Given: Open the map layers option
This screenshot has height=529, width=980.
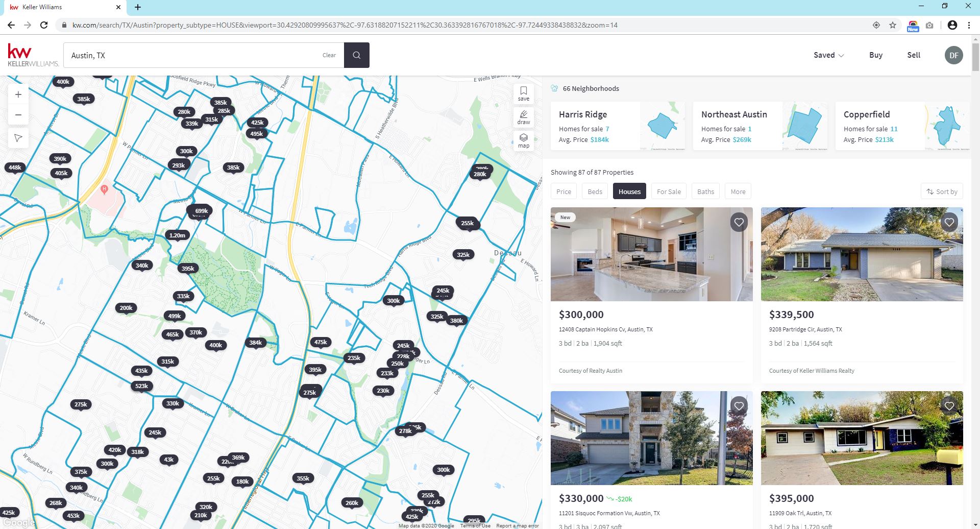Looking at the screenshot, I should [523, 140].
